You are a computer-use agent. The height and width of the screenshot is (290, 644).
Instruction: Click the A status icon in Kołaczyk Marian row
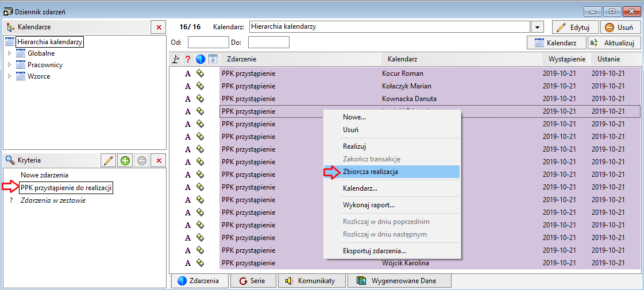click(x=188, y=87)
